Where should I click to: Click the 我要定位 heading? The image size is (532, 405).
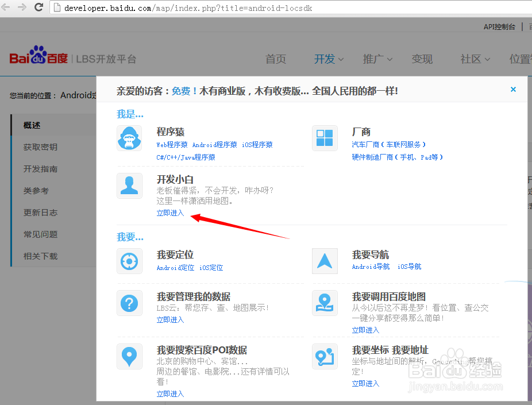pyautogui.click(x=175, y=254)
